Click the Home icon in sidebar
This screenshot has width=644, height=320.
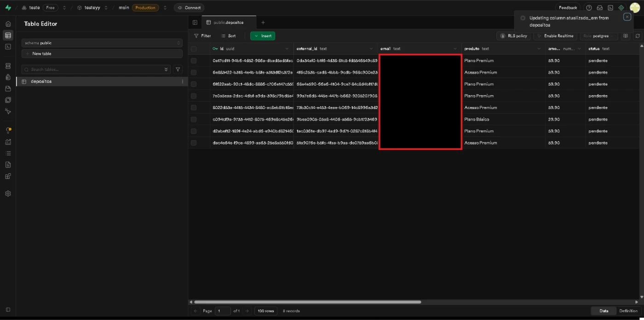(x=8, y=24)
